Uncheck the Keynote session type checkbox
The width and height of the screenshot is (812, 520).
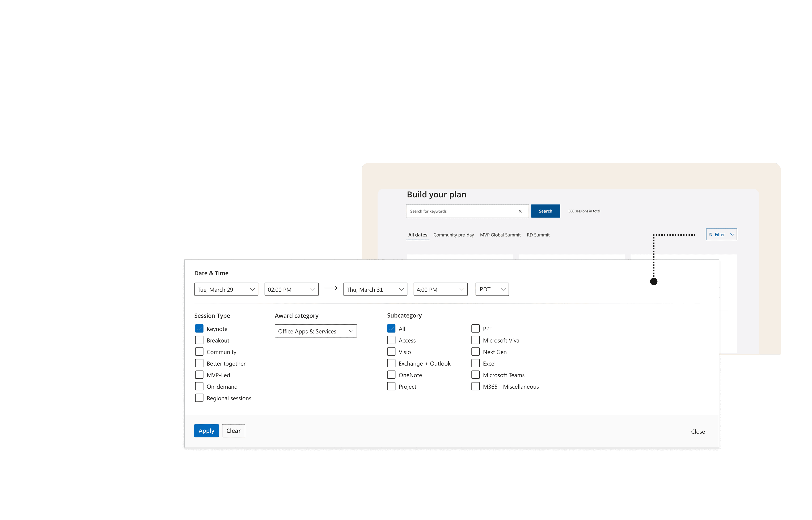[199, 328]
